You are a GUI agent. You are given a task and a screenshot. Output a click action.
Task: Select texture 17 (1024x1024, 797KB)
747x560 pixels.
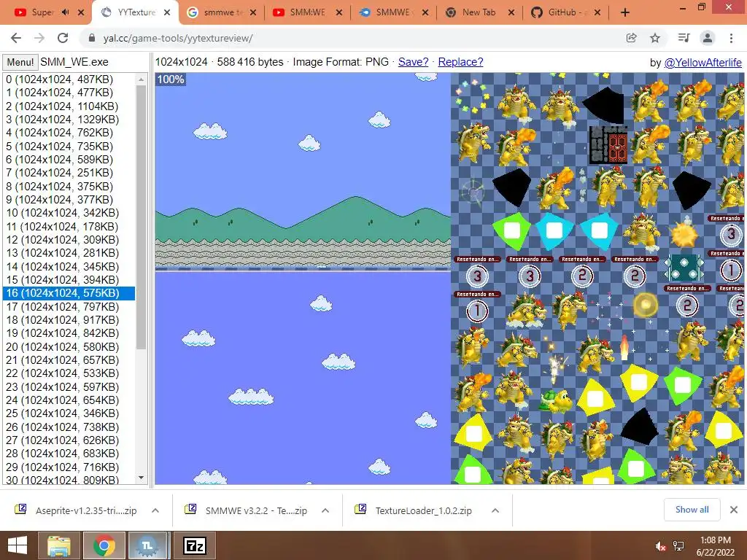pos(69,306)
